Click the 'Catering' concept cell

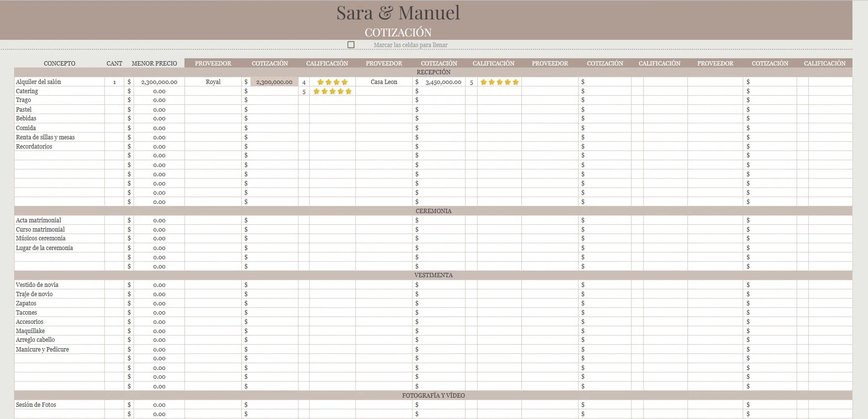(60, 91)
